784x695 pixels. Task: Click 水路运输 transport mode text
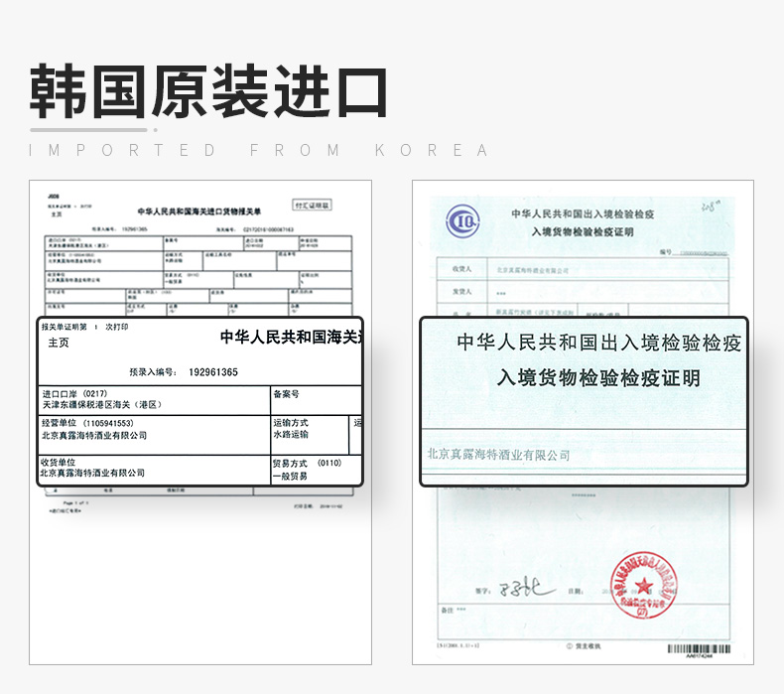point(291,434)
